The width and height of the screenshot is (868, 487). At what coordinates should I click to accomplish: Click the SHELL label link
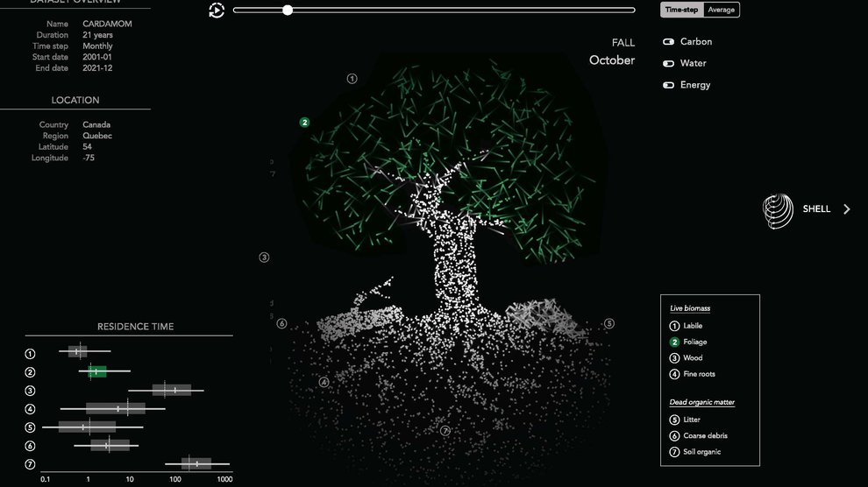816,209
